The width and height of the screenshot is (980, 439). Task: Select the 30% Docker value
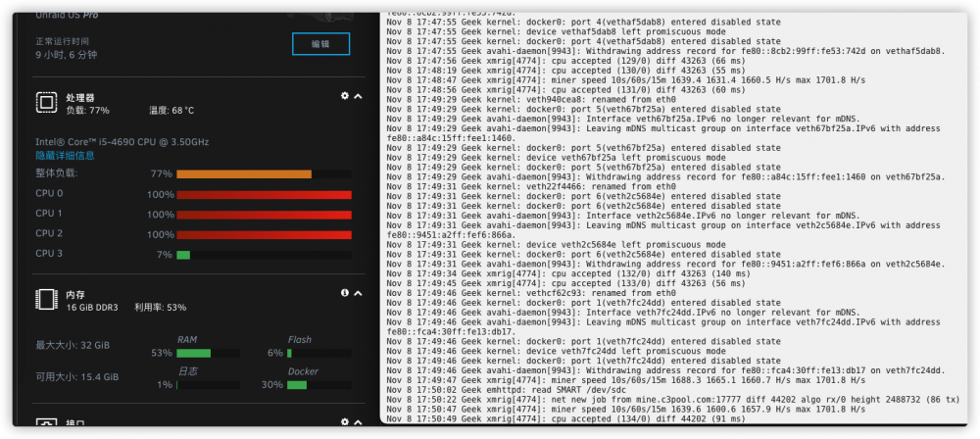(271, 384)
